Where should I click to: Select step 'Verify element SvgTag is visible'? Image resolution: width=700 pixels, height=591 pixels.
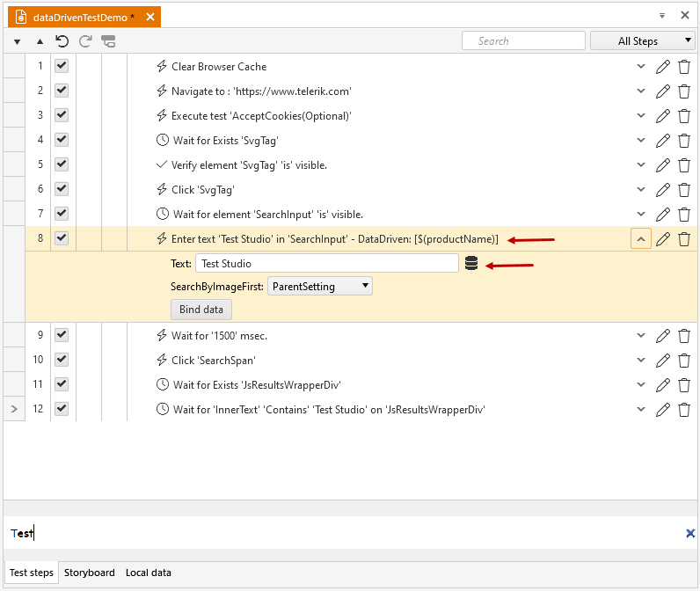click(x=249, y=165)
